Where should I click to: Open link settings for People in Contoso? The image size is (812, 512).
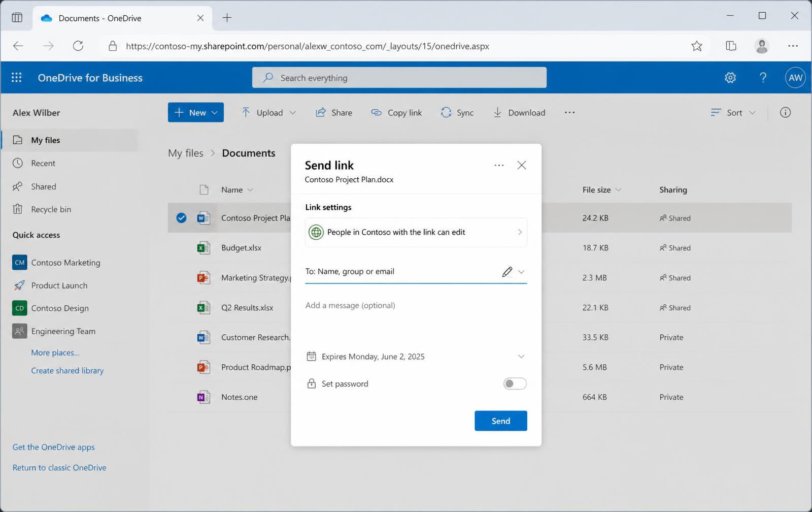point(416,233)
